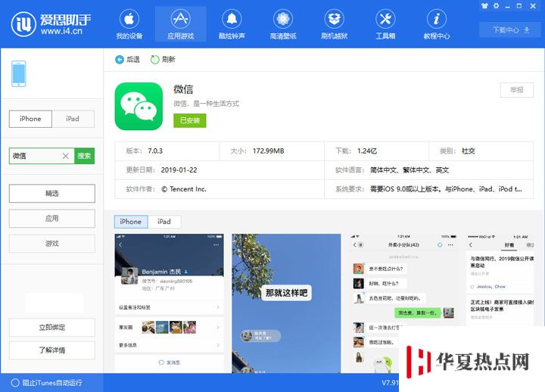This screenshot has height=392, width=545.
Task: Open 应用 apps category
Action: point(51,219)
